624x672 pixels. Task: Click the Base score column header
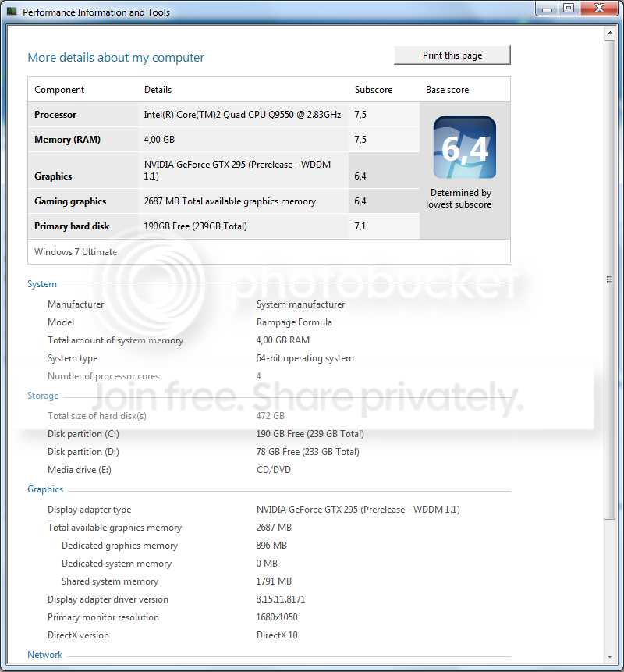(x=447, y=90)
